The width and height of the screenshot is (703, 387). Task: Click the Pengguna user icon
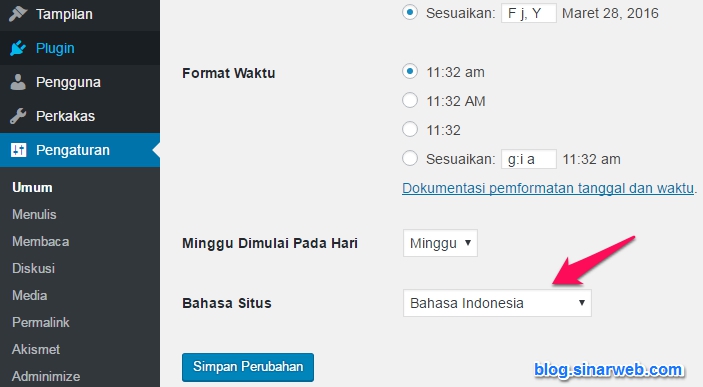point(18,82)
